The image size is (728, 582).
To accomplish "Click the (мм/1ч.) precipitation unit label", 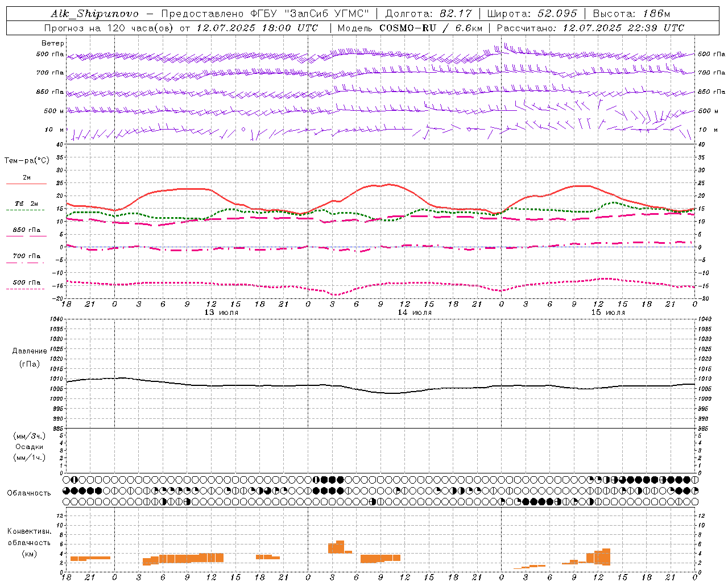I will pos(30,458).
